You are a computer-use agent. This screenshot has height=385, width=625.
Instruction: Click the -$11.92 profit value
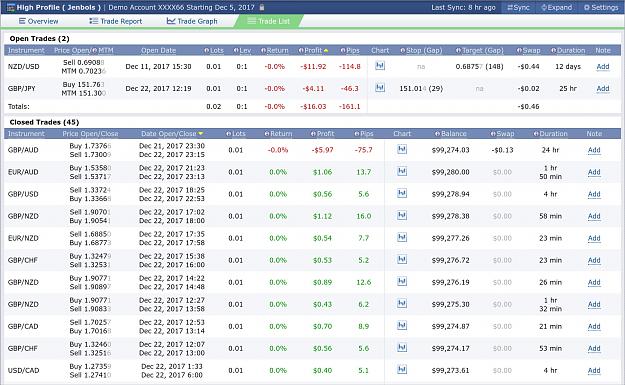(x=313, y=67)
